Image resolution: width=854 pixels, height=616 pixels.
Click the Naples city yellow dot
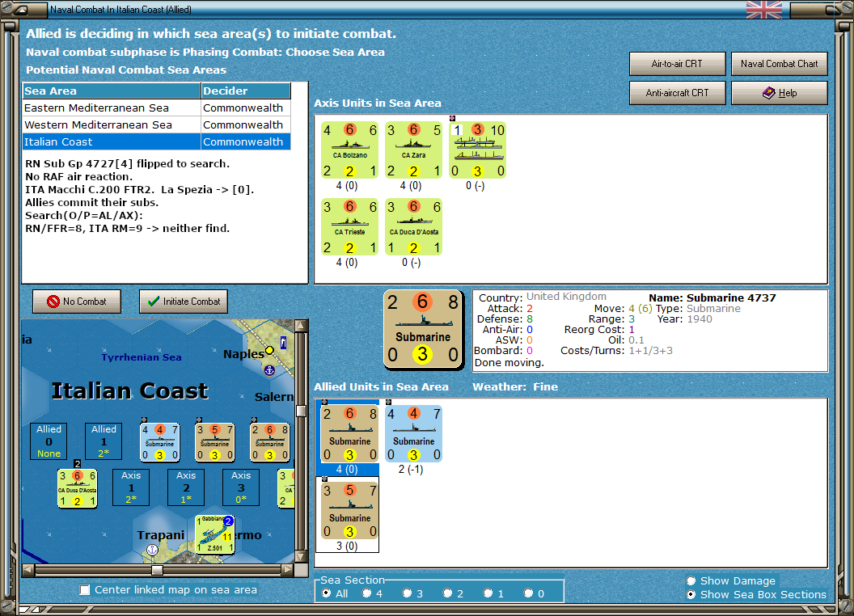pyautogui.click(x=269, y=350)
